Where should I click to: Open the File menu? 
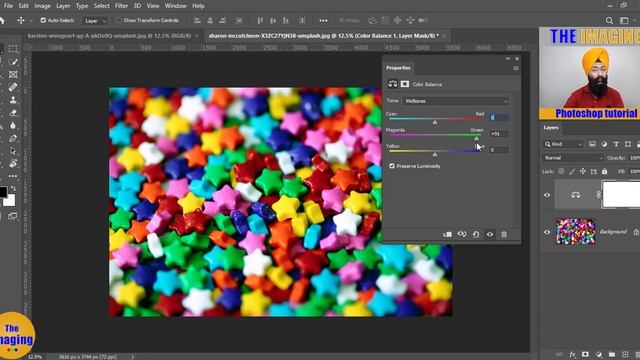tap(8, 6)
